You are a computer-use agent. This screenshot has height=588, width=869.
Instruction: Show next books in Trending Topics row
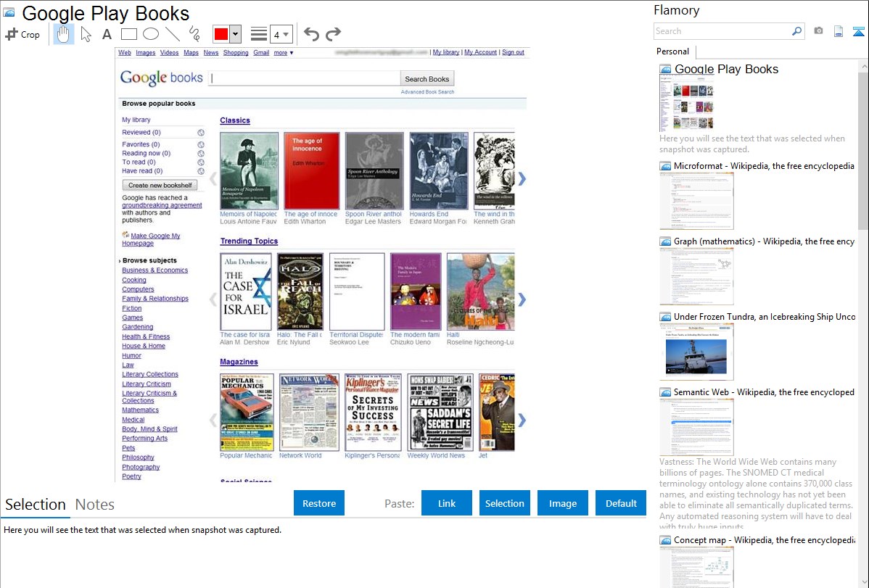pos(522,299)
